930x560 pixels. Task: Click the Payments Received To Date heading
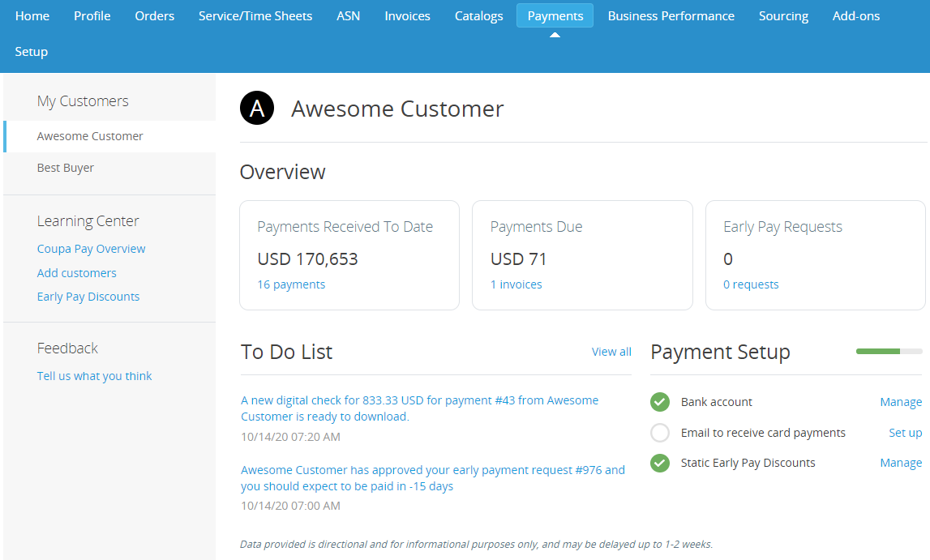tap(345, 227)
